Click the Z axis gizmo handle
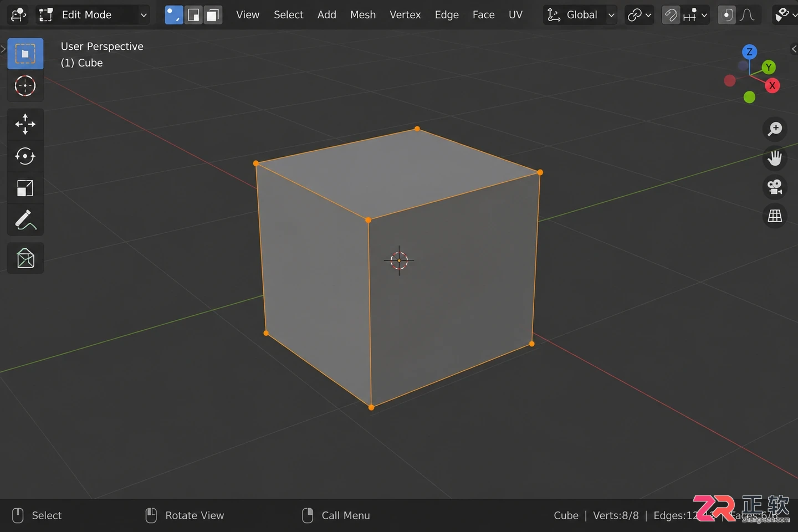Image resolution: width=798 pixels, height=532 pixels. coord(749,52)
